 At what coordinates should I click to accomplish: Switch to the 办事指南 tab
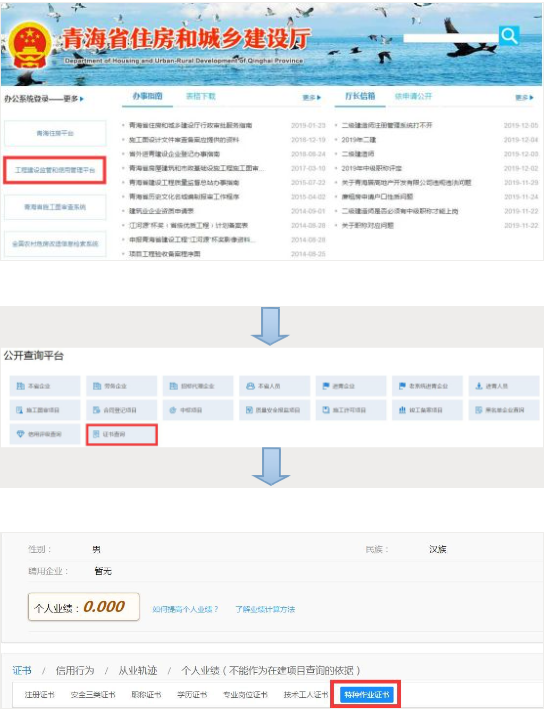147,96
